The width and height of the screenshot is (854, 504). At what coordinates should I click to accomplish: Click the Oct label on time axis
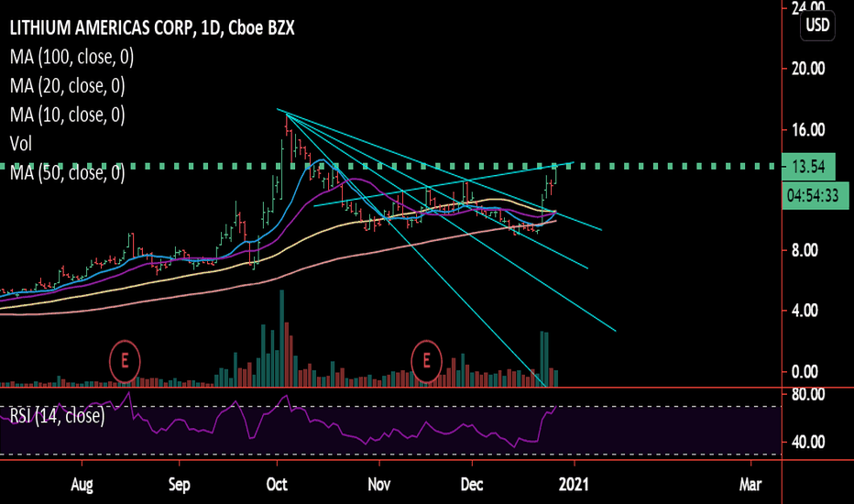[x=277, y=485]
